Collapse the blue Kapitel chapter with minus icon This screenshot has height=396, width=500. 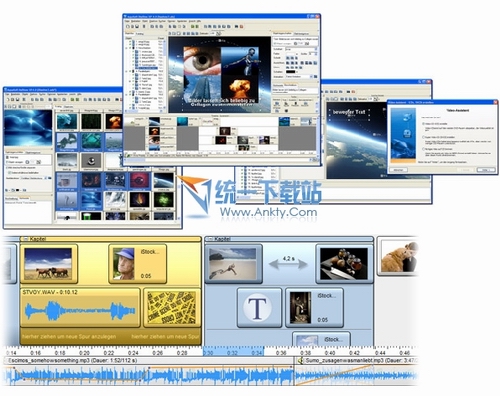tap(210, 239)
